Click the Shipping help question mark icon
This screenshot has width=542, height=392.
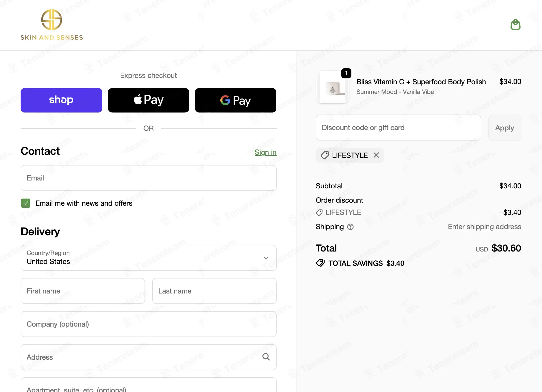coord(350,227)
